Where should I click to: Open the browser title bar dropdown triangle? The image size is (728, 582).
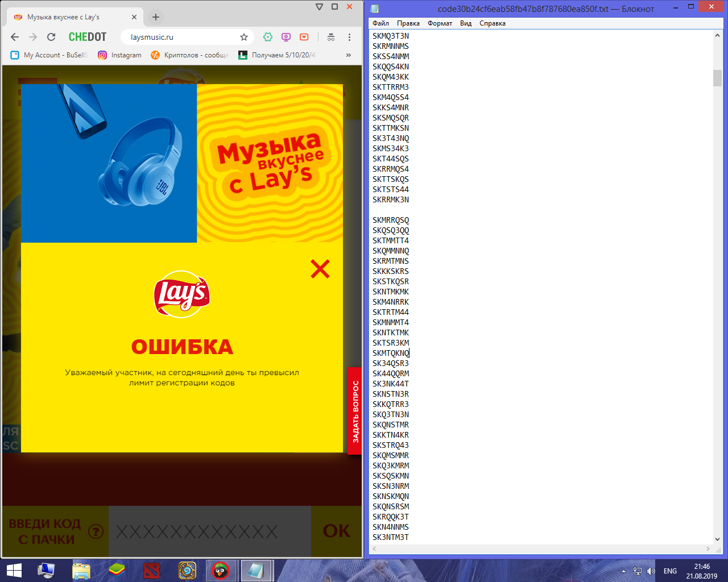319,7
